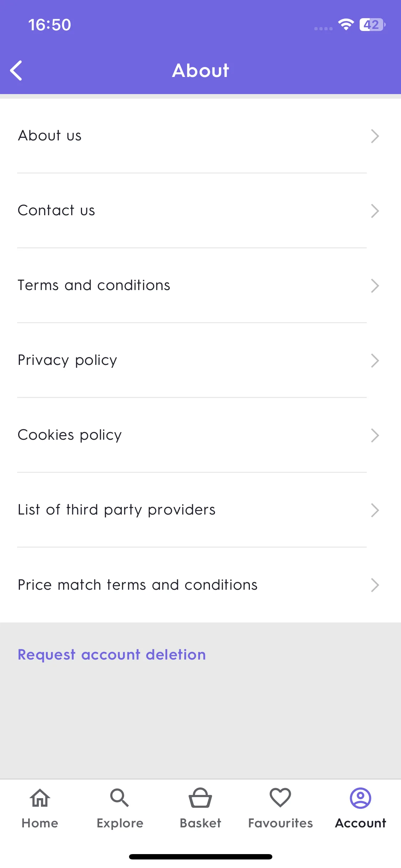Viewport: 401px width, 868px height.
Task: Tap the Explore magnifier icon
Action: point(120,798)
